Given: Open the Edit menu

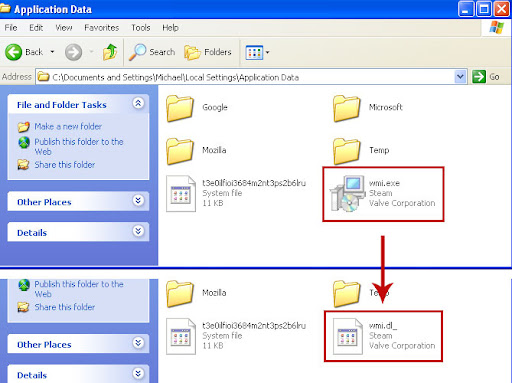Looking at the screenshot, I should click(x=36, y=28).
